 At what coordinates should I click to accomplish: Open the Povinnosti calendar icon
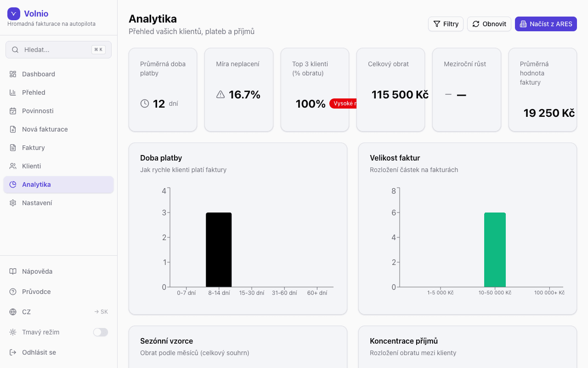13,111
